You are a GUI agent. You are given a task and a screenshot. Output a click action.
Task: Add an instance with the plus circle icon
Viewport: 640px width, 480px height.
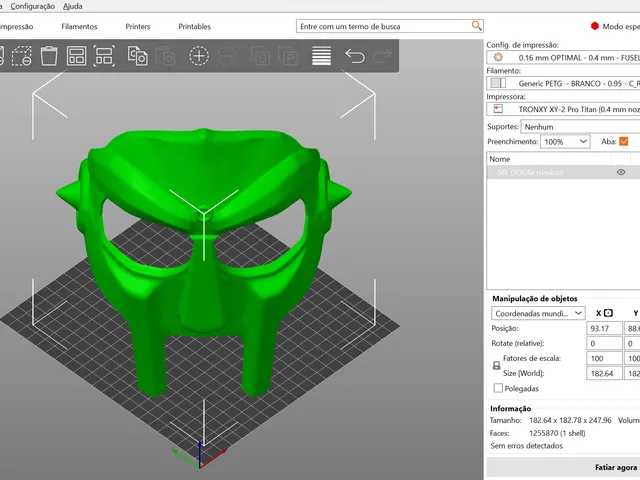(x=199, y=56)
